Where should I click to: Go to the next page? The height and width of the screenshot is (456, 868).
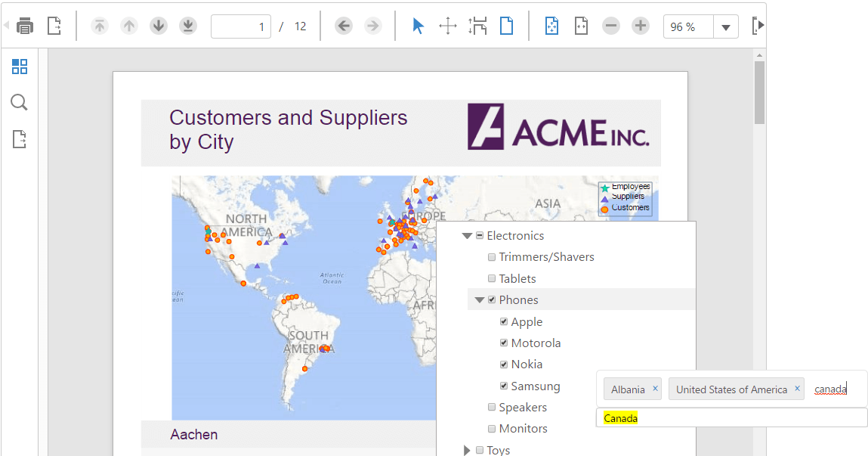point(158,25)
